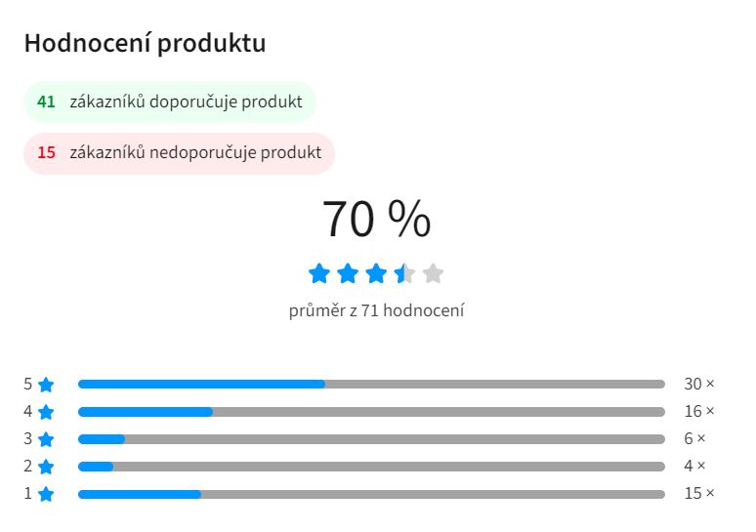Click the '30 ×' count for five stars
The height and width of the screenshot is (532, 756).
699,385
